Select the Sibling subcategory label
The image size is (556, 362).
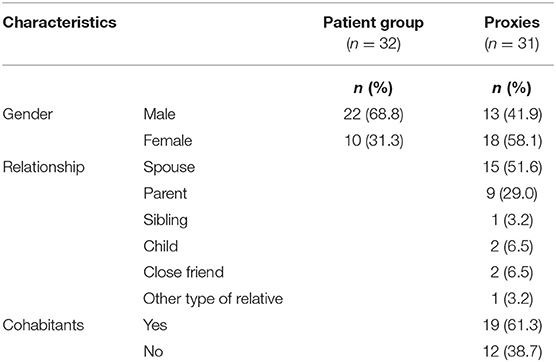tap(166, 220)
